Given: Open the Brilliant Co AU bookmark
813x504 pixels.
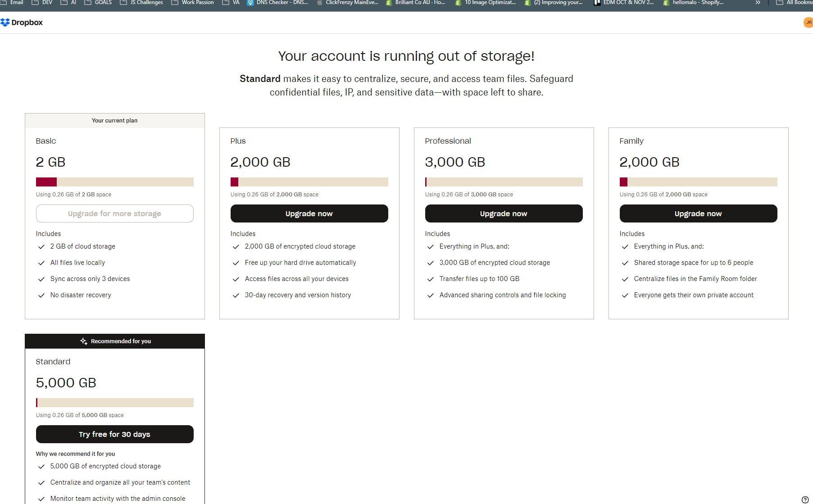Looking at the screenshot, I should 416,3.
